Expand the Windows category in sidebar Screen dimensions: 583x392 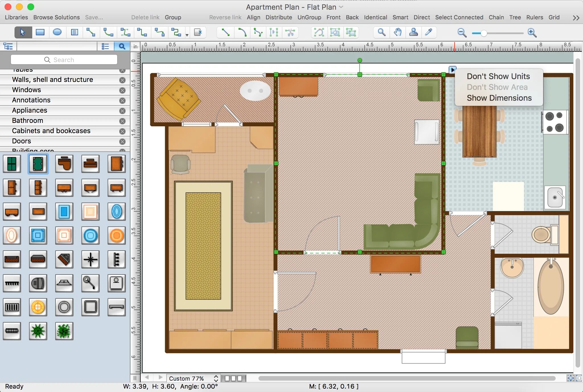[27, 90]
